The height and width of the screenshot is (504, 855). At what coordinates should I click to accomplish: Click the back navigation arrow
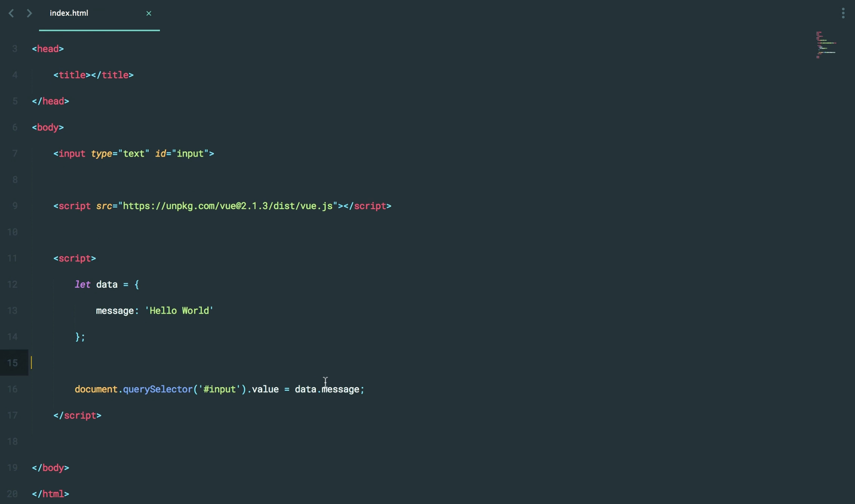(11, 13)
